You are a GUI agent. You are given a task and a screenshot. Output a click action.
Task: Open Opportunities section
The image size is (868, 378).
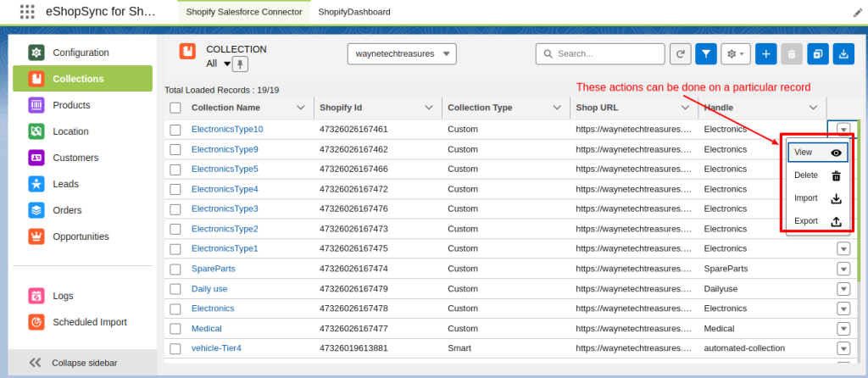coord(82,236)
